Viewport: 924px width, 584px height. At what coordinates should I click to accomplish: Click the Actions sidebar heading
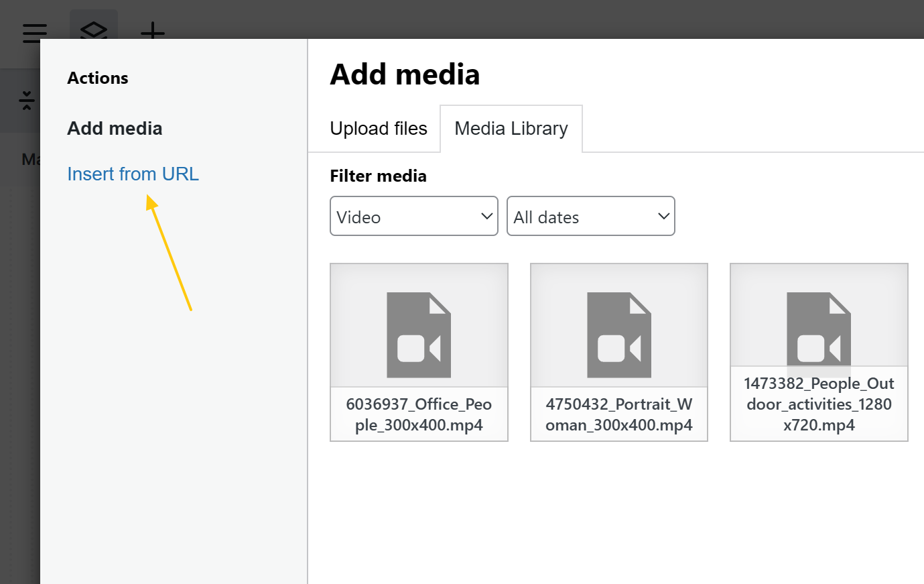[98, 78]
